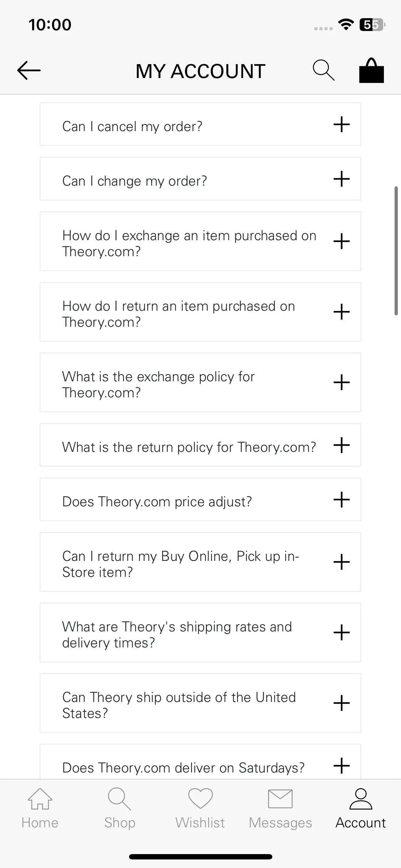Open "Does Theory.com price adjust?" answer
This screenshot has height=868, width=401.
(200, 500)
